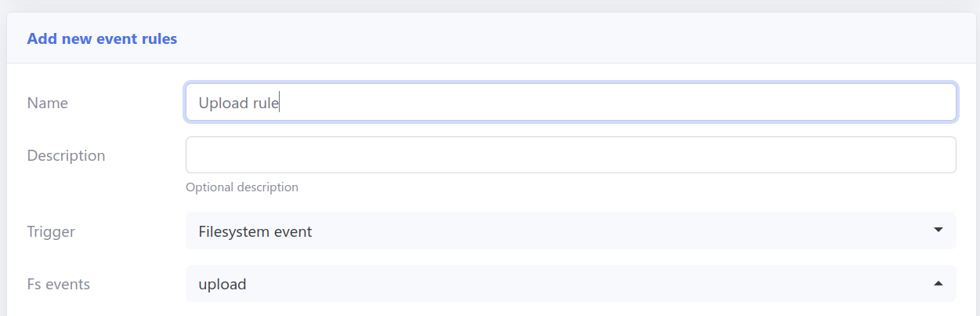Open the Trigger dropdown
This screenshot has width=980, height=316.
(x=570, y=231)
